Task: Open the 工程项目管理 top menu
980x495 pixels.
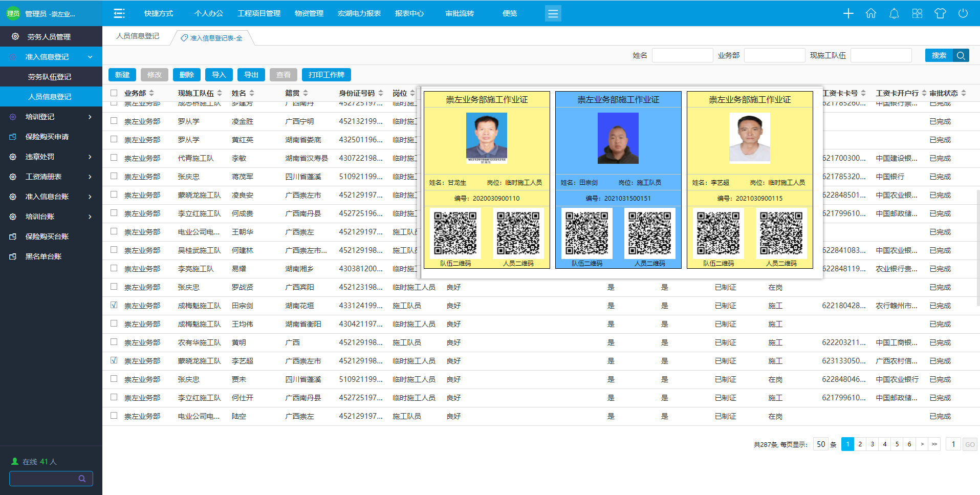Action: tap(259, 13)
